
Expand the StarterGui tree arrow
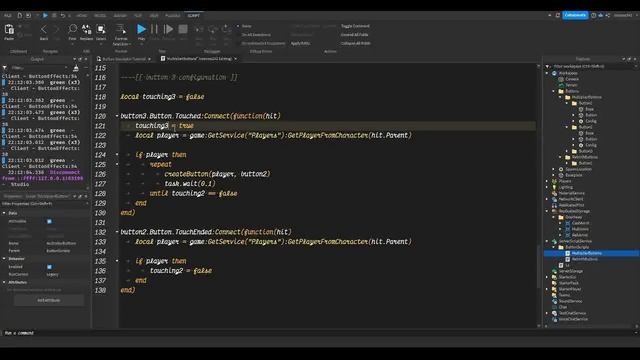tap(547, 277)
